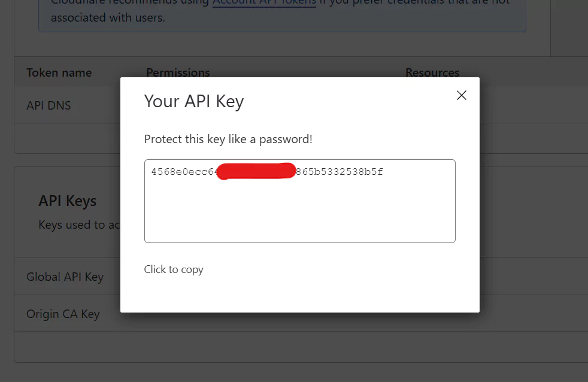Click the key's starting characters '4568e0ecc6'
The width and height of the screenshot is (588, 382).
click(x=183, y=172)
